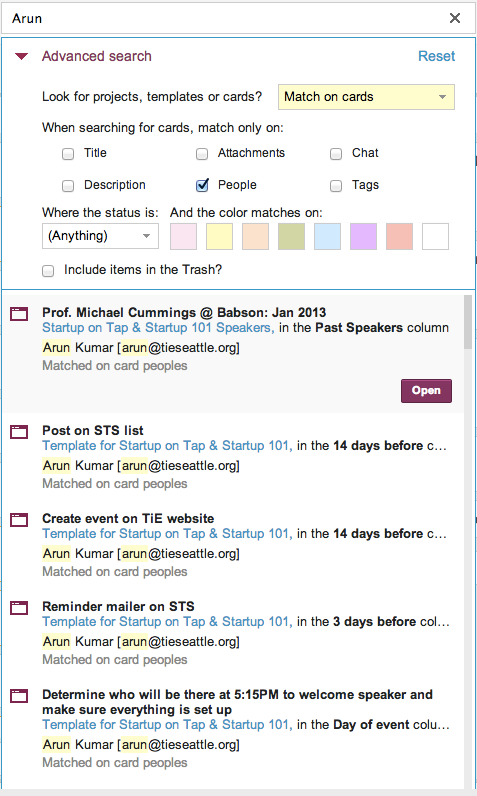Check Include items in the Trash
This screenshot has width=477, height=796.
(48, 271)
